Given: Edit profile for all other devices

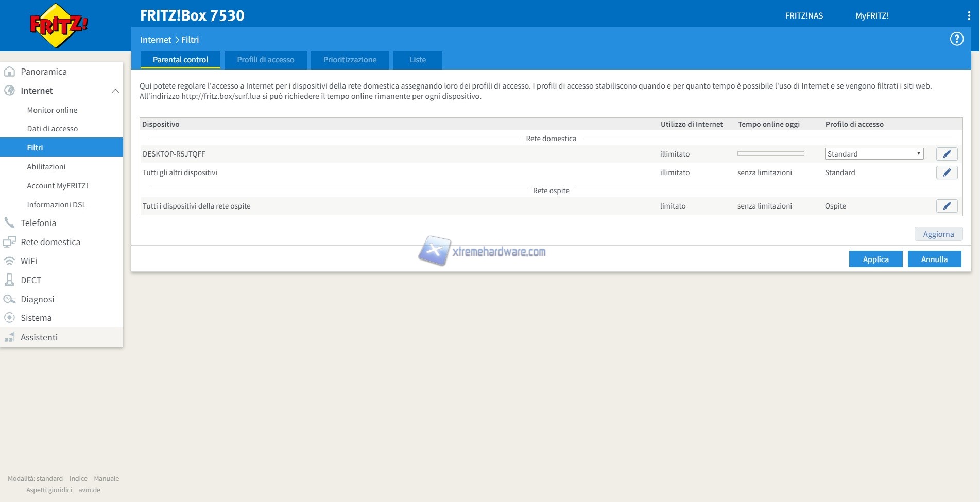Looking at the screenshot, I should coord(946,173).
